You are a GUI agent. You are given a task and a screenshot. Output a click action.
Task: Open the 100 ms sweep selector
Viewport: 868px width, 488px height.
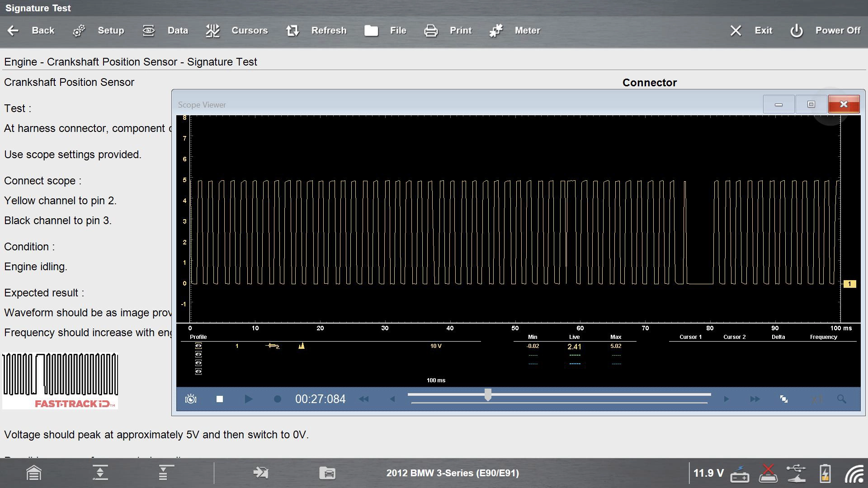coord(436,380)
